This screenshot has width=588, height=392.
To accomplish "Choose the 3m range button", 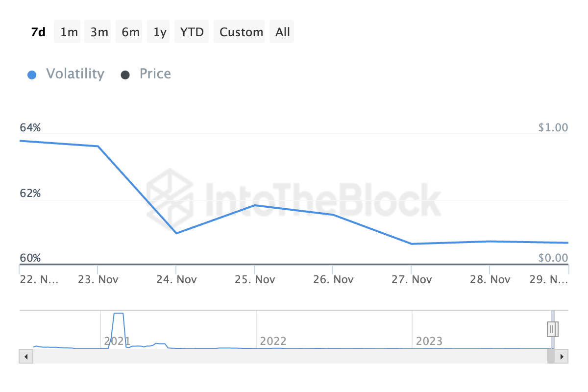I will click(99, 32).
